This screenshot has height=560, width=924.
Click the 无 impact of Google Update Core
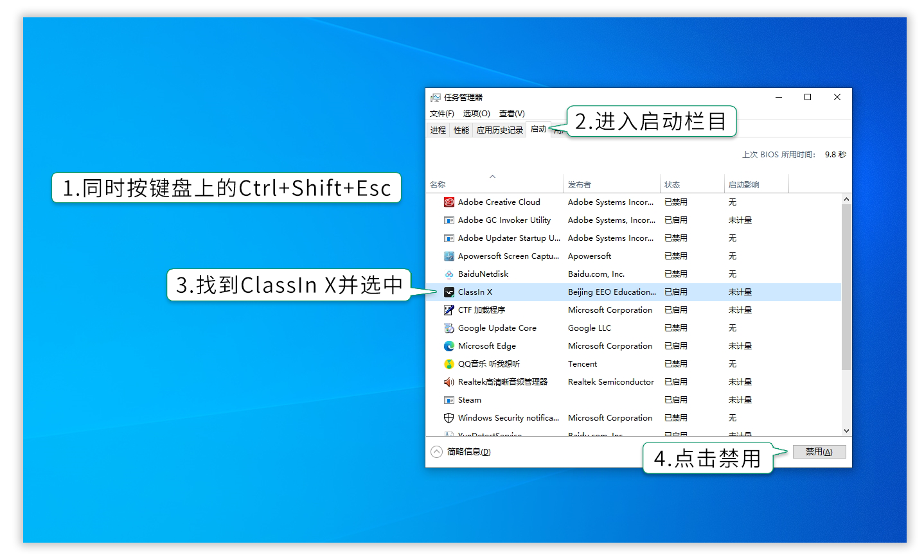pyautogui.click(x=733, y=328)
